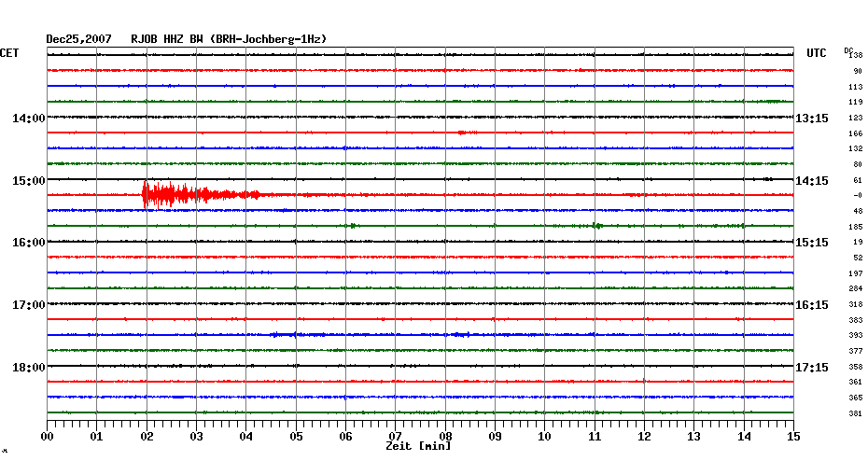This screenshot has width=868, height=461.
Task: Click the 00 minute tick label
Action: (x=47, y=437)
